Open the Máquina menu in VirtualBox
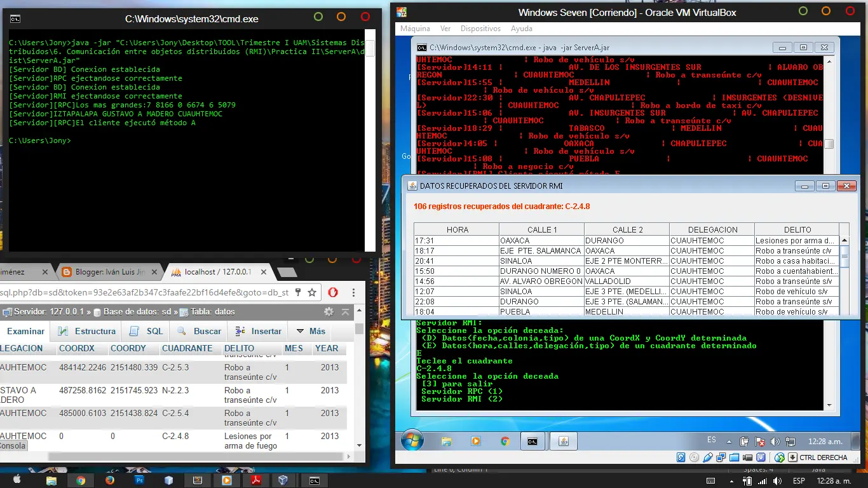The width and height of the screenshot is (868, 488). (415, 29)
